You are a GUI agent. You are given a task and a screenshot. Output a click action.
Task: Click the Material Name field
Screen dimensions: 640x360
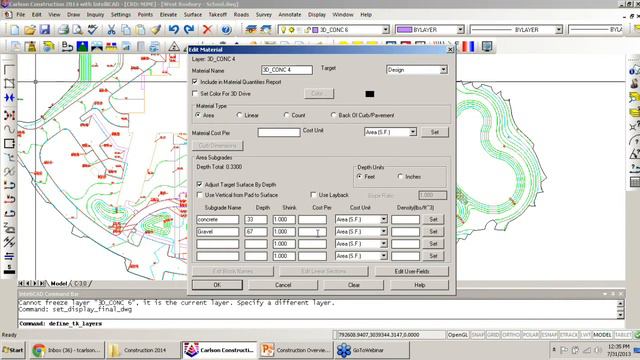pyautogui.click(x=287, y=70)
